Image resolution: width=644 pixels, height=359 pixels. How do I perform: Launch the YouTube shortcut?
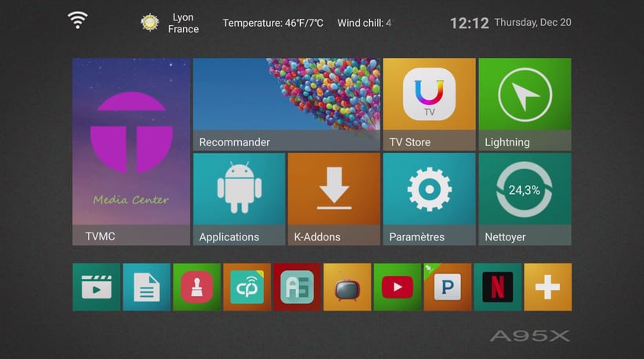(397, 287)
